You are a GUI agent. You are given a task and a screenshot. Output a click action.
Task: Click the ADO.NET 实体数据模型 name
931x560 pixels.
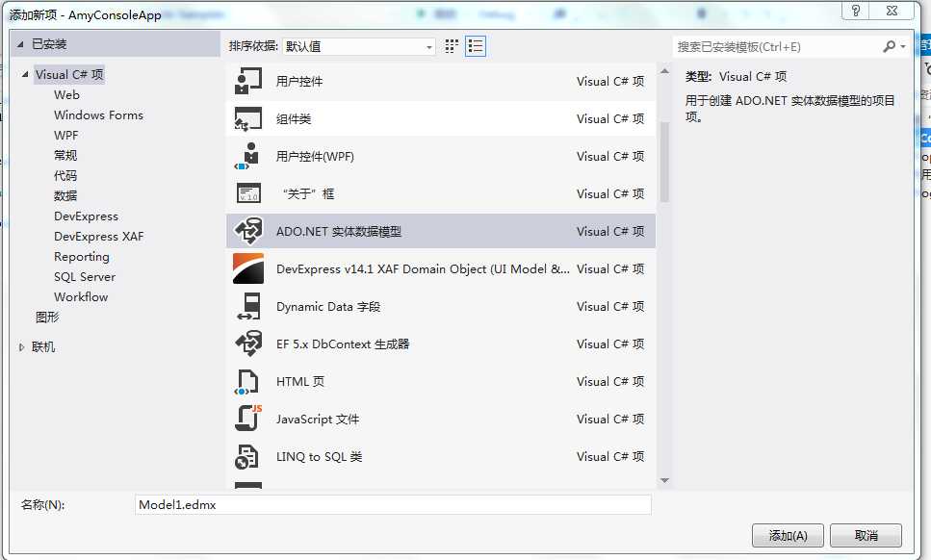pos(339,231)
